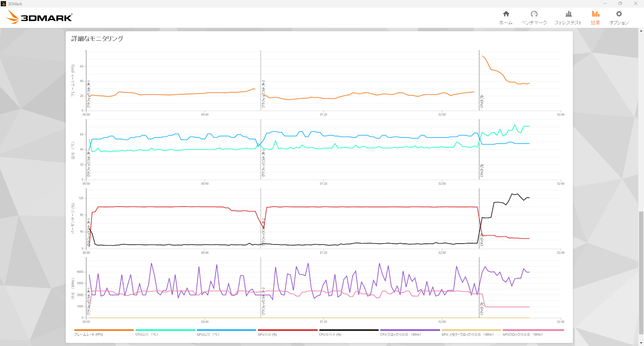644x346 pixels.
Task: Toggle the CPU温度 (°C) legend series
Action: tap(165, 332)
